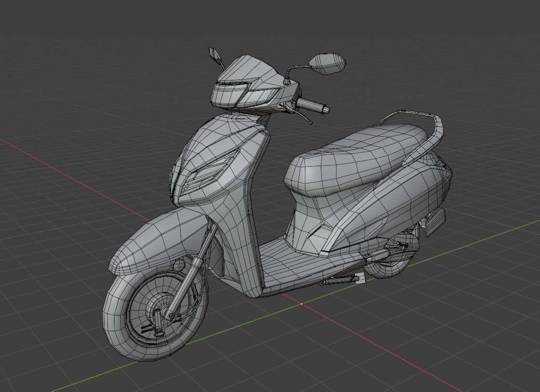Screen dimensions: 540x392
Task: Select the front wheel hub
Action: pos(159,307)
